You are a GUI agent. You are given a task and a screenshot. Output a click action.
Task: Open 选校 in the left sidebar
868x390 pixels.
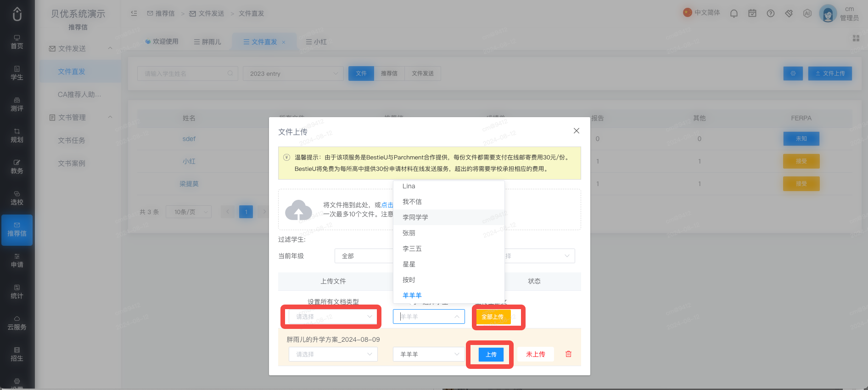tap(17, 198)
